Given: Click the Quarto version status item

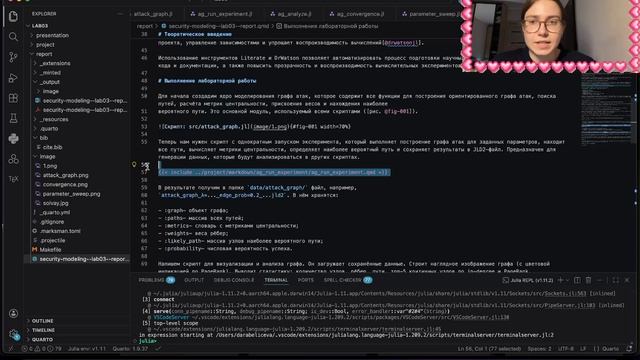Looking at the screenshot, I should coord(129,349).
